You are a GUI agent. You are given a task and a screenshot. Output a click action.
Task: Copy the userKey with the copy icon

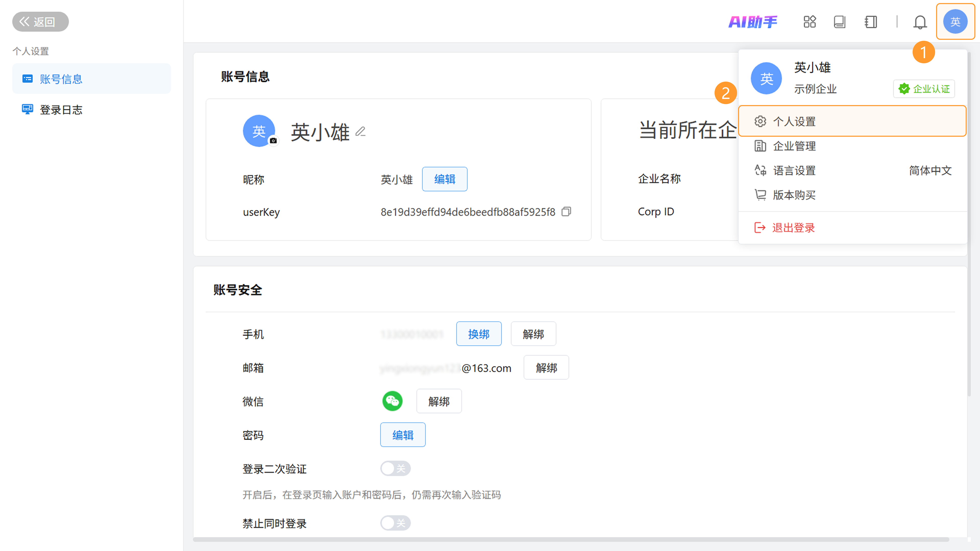(566, 211)
